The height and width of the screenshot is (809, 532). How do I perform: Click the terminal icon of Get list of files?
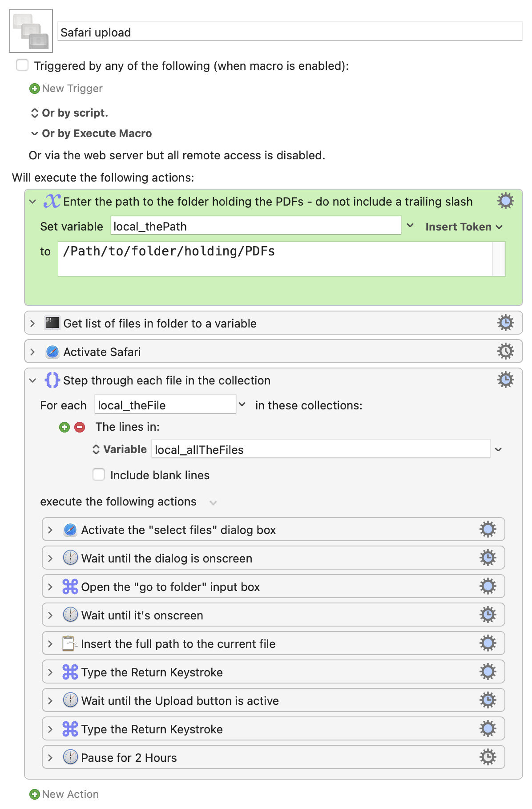(52, 323)
